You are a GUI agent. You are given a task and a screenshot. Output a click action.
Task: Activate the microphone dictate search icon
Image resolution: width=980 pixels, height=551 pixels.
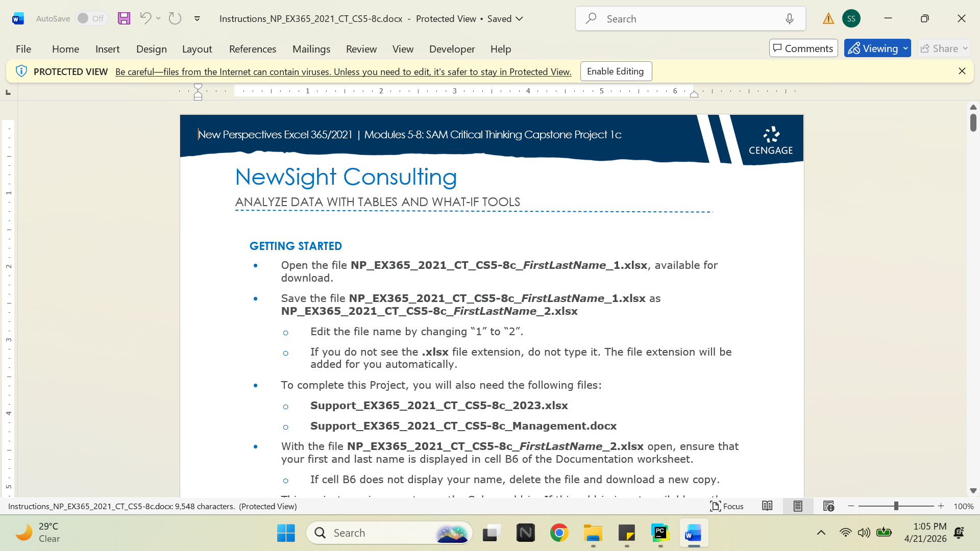click(790, 19)
